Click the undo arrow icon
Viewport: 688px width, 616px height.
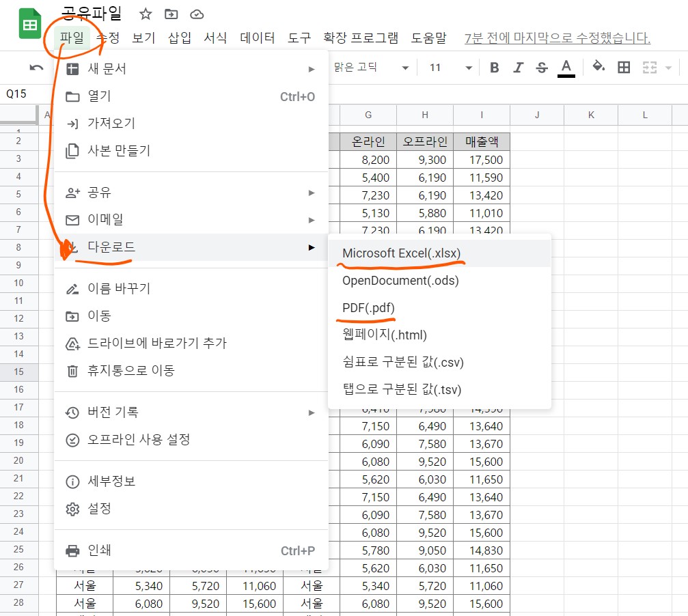(x=35, y=67)
